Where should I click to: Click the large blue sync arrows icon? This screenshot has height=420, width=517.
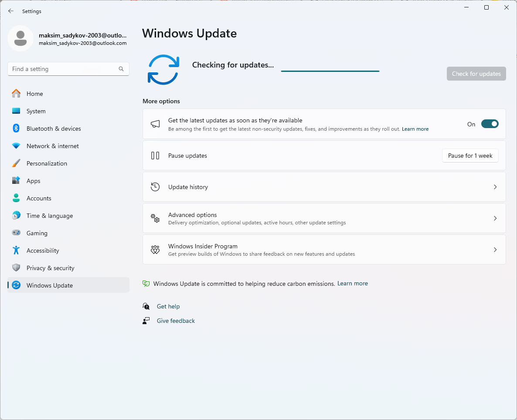pyautogui.click(x=163, y=70)
